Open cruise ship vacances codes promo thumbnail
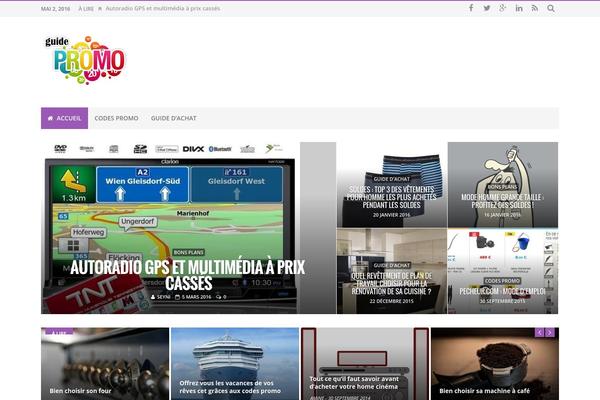This screenshot has height=400, width=600. point(235,364)
